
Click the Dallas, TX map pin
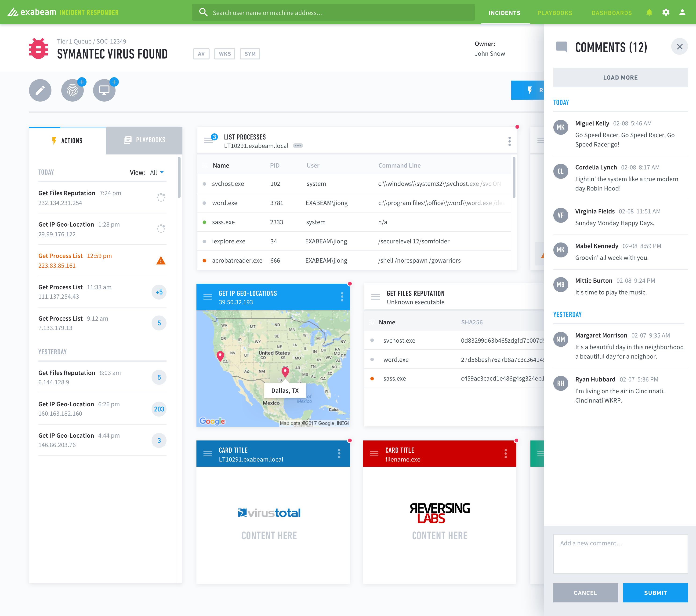285,371
